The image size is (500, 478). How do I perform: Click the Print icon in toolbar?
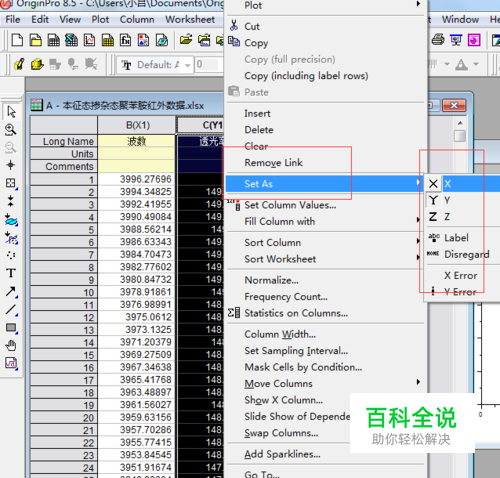point(438,40)
